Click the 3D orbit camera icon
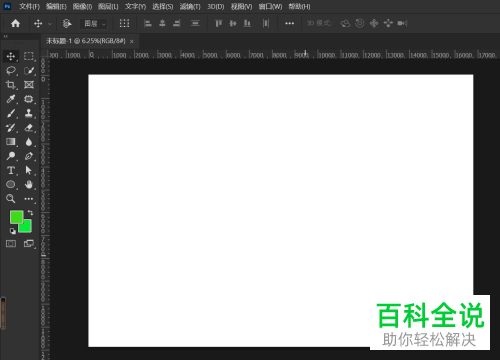500x360 pixels. [345, 23]
